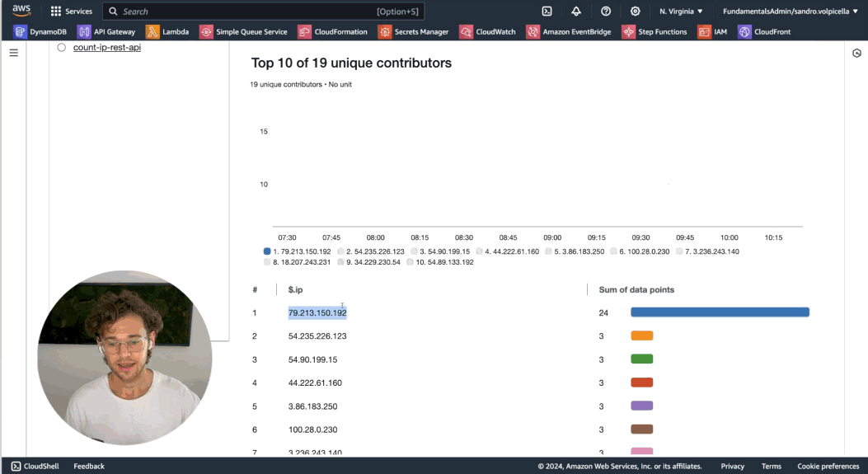This screenshot has width=868, height=474.
Task: Select the count-ip-rest-api radio button
Action: pos(62,48)
